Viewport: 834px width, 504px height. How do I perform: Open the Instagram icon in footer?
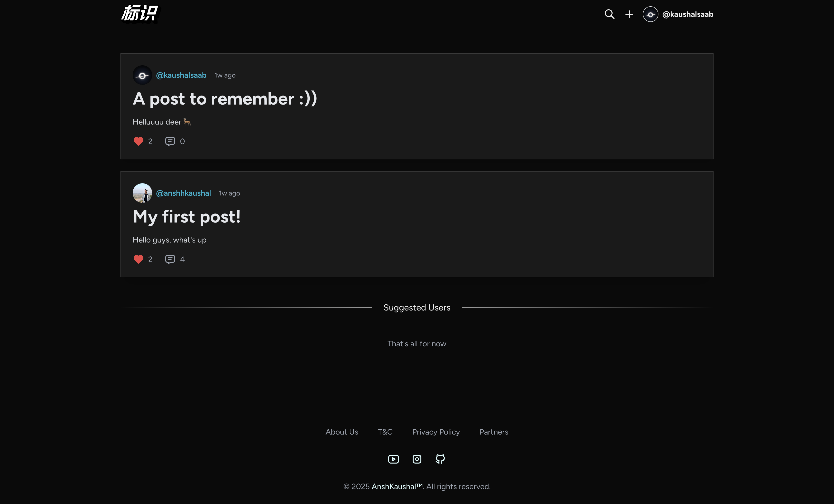(x=417, y=459)
